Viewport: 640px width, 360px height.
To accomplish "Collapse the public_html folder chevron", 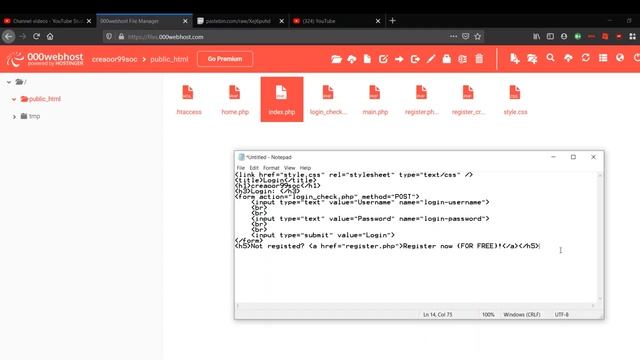I will 14,99.
